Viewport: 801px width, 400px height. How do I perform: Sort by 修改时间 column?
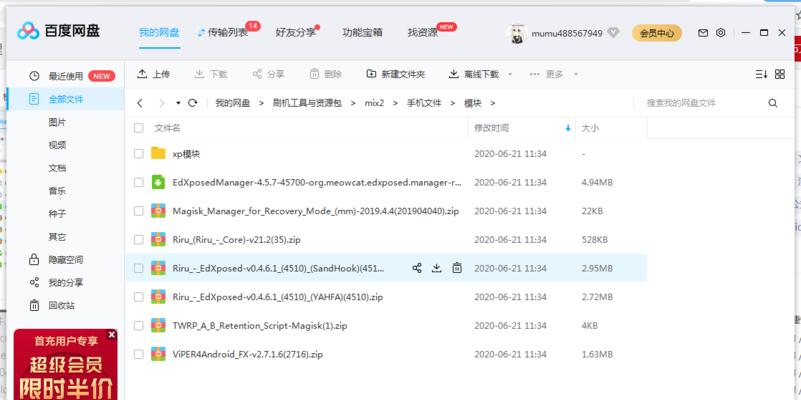491,128
